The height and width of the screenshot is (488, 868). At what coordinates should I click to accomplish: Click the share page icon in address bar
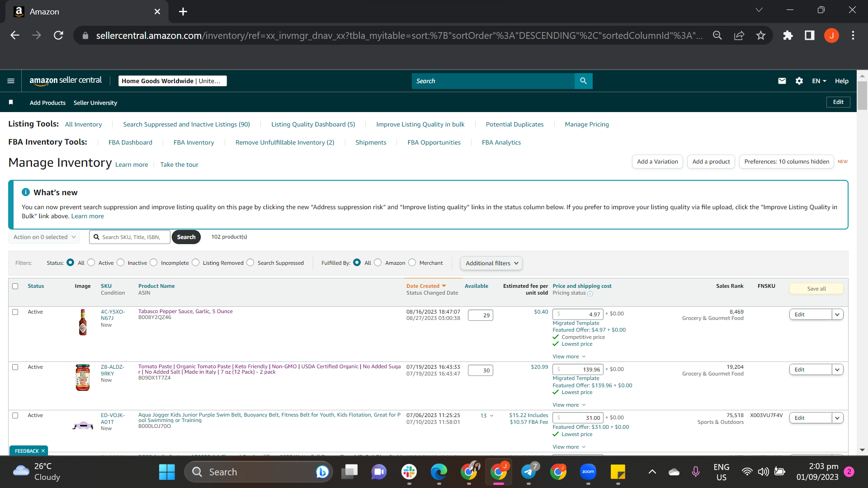[739, 35]
